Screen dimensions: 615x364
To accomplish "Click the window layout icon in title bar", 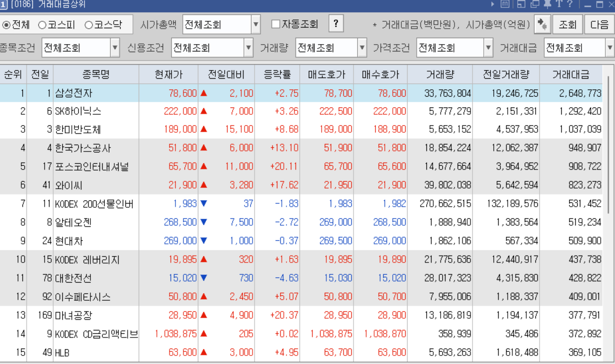I will (521, 4).
